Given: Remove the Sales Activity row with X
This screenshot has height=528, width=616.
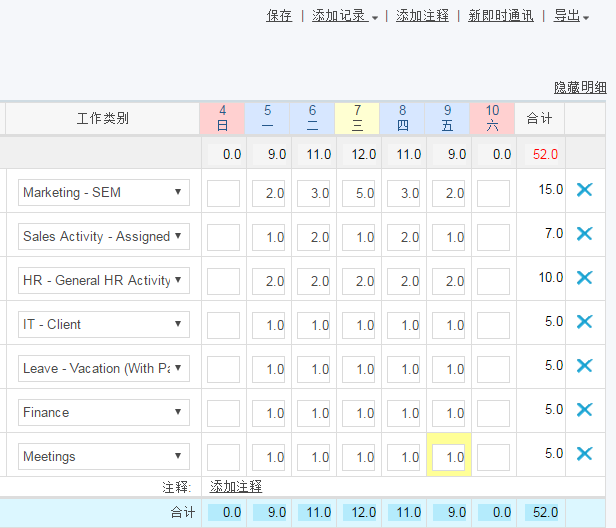Looking at the screenshot, I should pyautogui.click(x=585, y=234).
